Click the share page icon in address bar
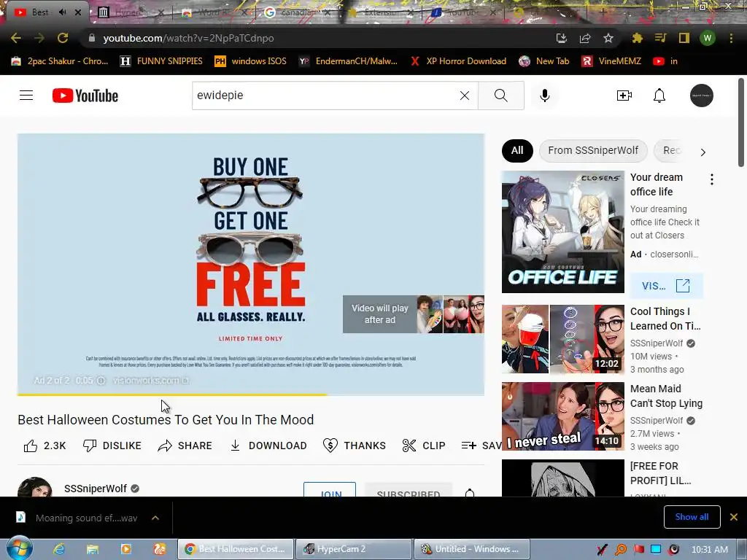747x560 pixels. (x=584, y=38)
